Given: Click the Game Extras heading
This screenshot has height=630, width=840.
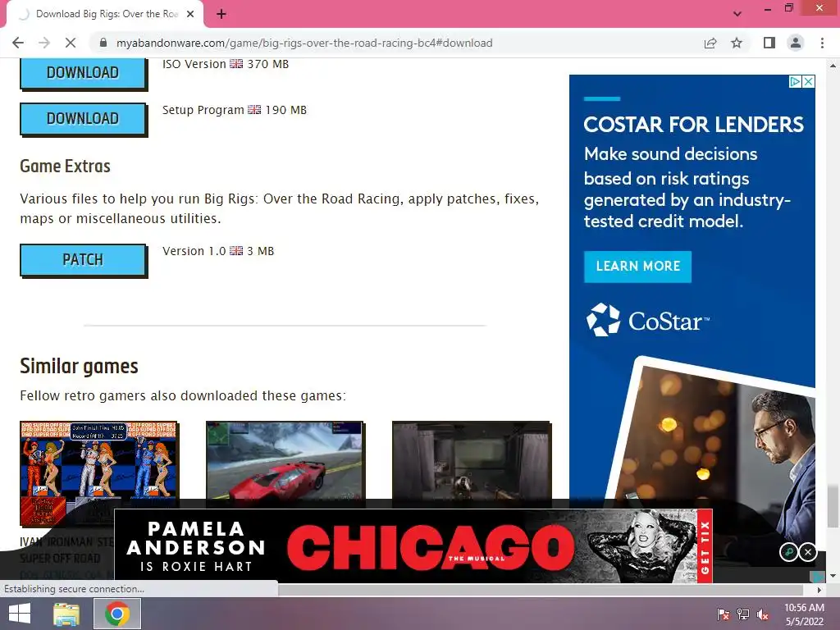Looking at the screenshot, I should [x=65, y=166].
